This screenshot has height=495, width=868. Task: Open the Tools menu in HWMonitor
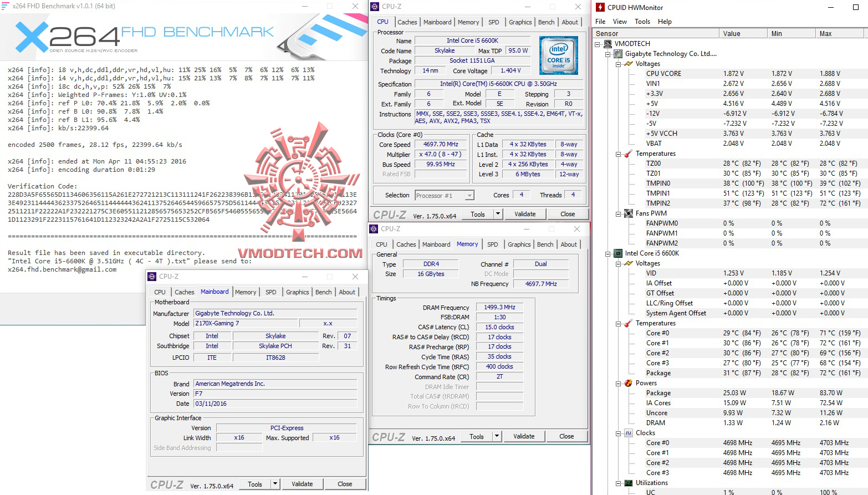pyautogui.click(x=642, y=22)
